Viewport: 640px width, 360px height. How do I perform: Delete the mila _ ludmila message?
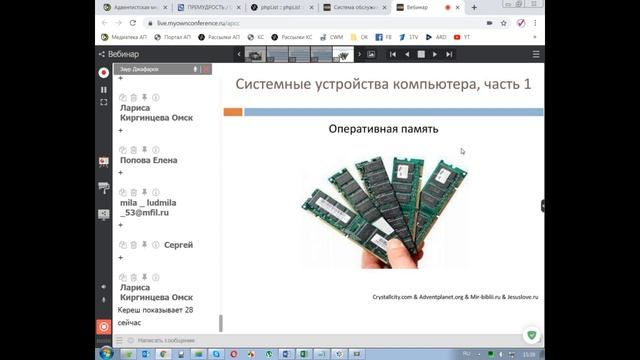(133, 192)
